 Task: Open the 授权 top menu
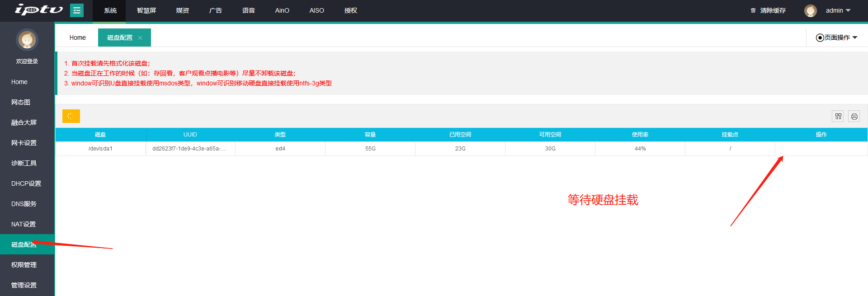350,10
